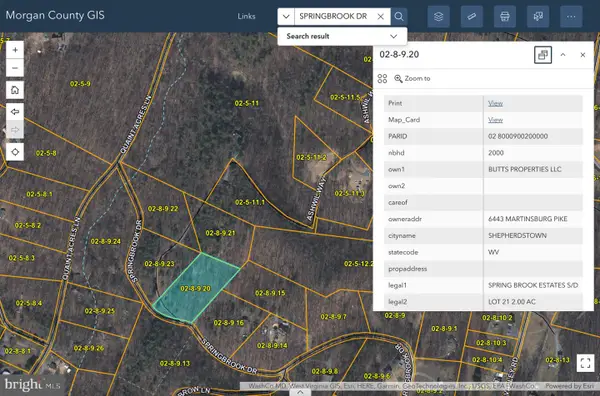Dock the 02-8-9.20 popup panel
This screenshot has width=600, height=396.
point(543,55)
